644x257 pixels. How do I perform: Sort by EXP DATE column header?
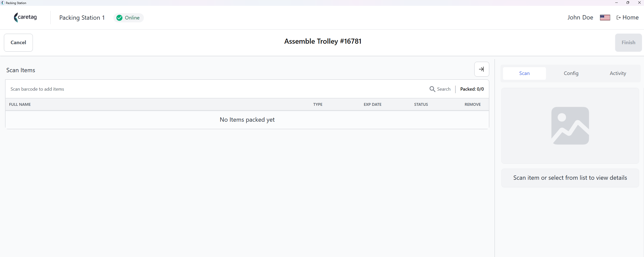tap(373, 104)
